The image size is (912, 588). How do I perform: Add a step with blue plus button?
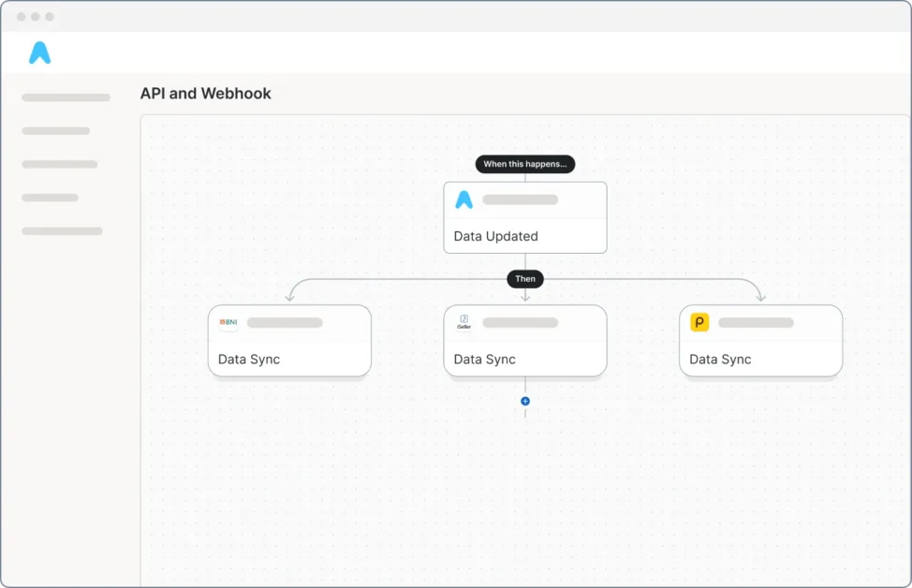525,401
